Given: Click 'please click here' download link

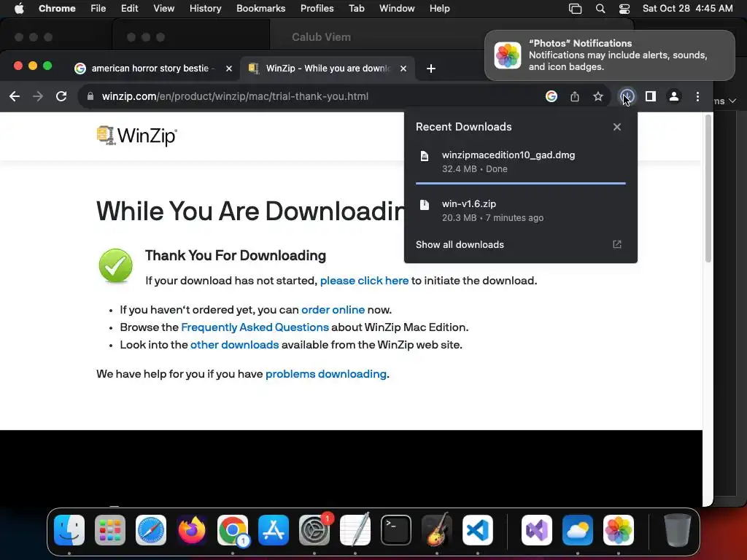Looking at the screenshot, I should 365,281.
